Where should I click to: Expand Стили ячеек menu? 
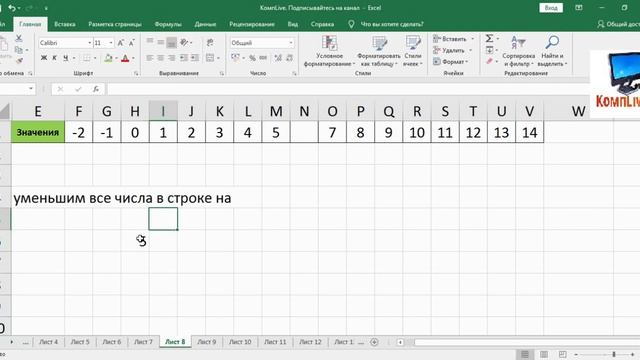(413, 51)
